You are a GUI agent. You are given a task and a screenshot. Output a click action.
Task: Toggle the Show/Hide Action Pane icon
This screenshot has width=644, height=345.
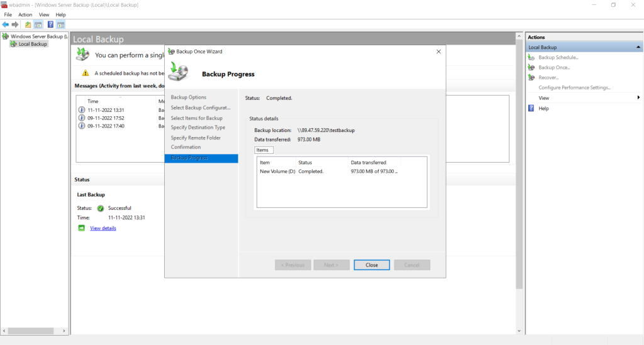tap(60, 25)
